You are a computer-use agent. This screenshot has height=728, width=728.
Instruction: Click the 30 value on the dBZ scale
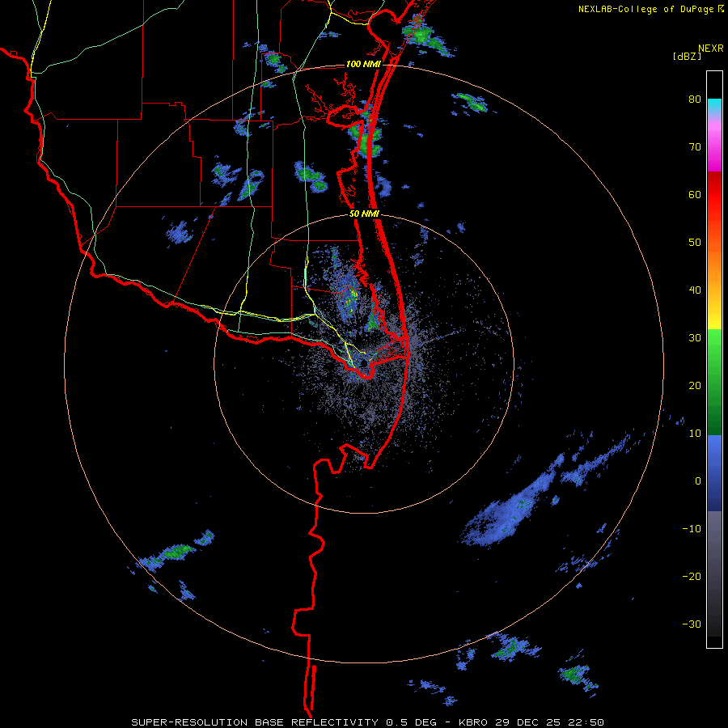point(695,338)
